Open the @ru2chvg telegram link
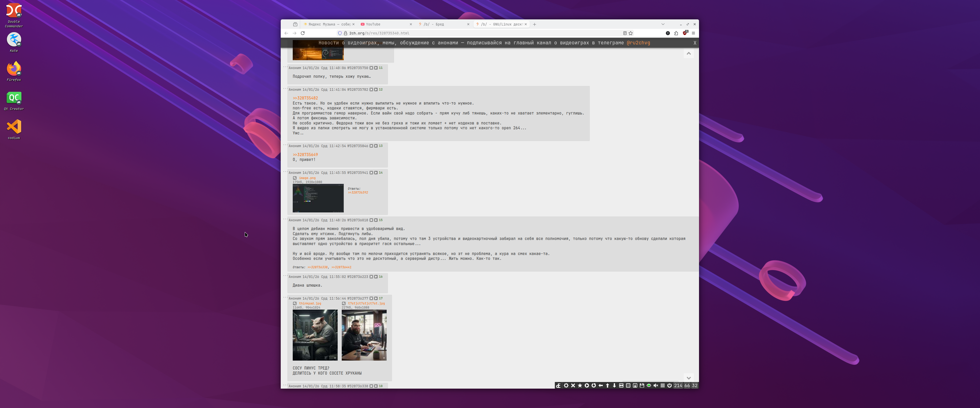Image resolution: width=980 pixels, height=408 pixels. (x=638, y=43)
